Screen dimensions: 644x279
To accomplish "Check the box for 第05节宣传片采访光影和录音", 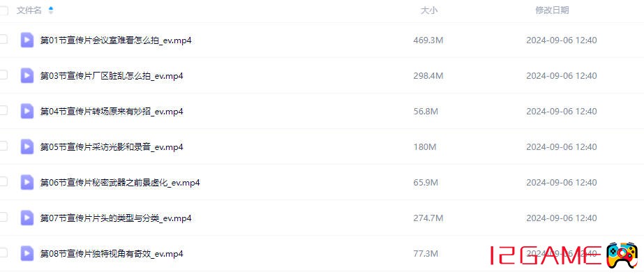I will coord(3,146).
